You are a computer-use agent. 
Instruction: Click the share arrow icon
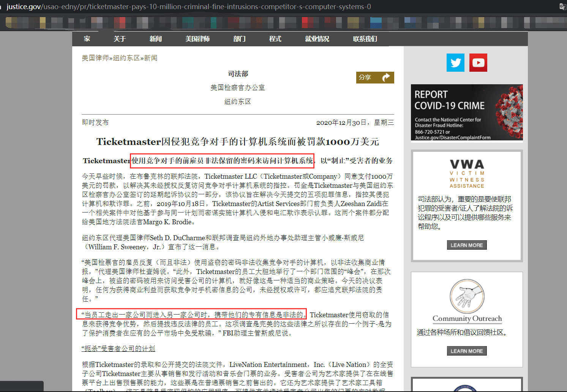click(x=386, y=77)
